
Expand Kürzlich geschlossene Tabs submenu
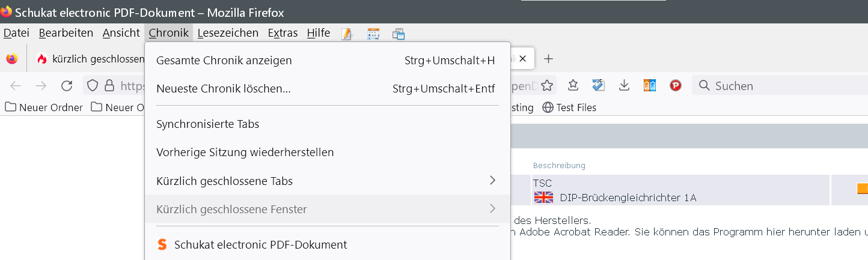tap(492, 181)
